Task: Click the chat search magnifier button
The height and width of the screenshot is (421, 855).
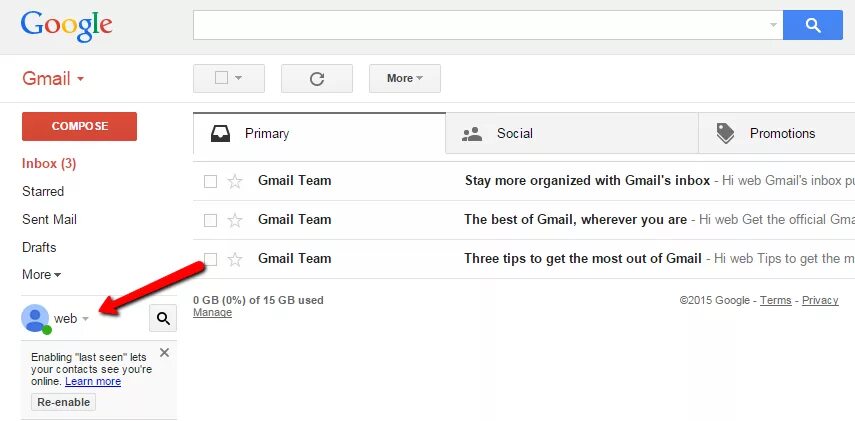Action: pos(163,318)
